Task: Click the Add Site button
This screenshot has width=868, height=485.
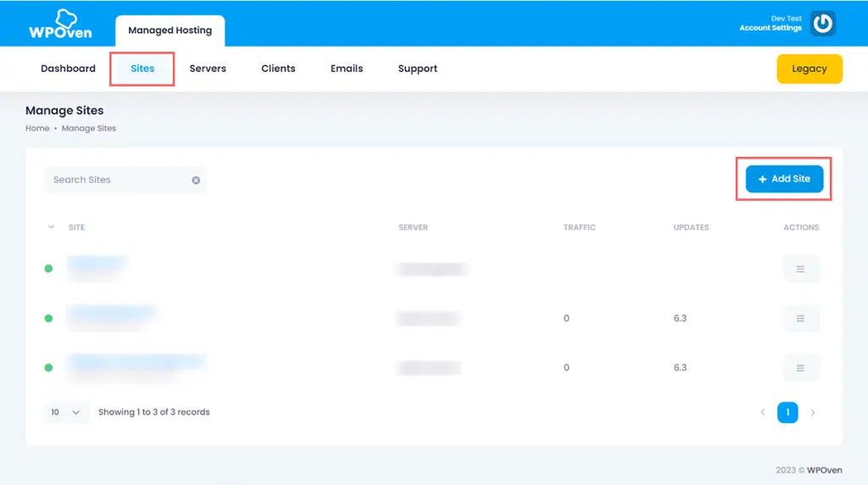Action: click(784, 179)
